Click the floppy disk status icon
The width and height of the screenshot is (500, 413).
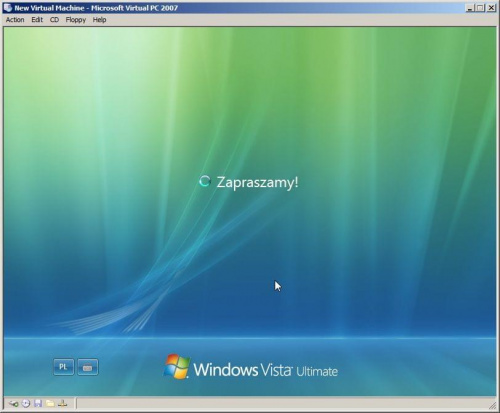tap(38, 404)
